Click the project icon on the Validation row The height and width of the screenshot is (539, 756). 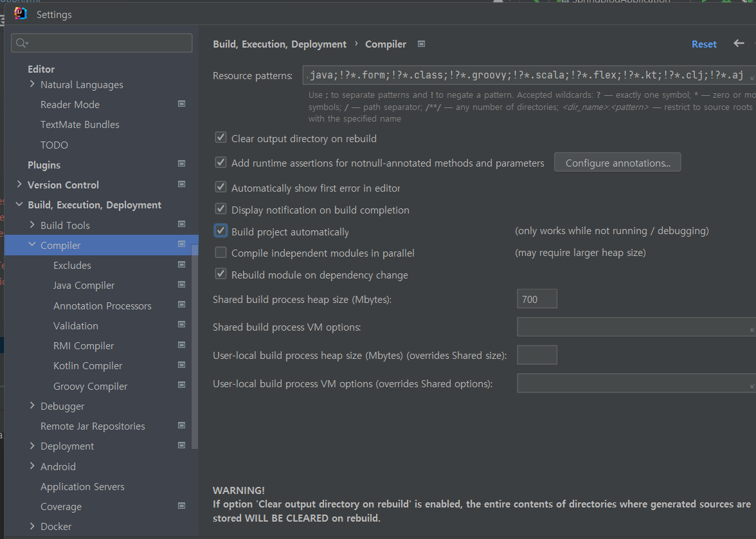pos(182,325)
